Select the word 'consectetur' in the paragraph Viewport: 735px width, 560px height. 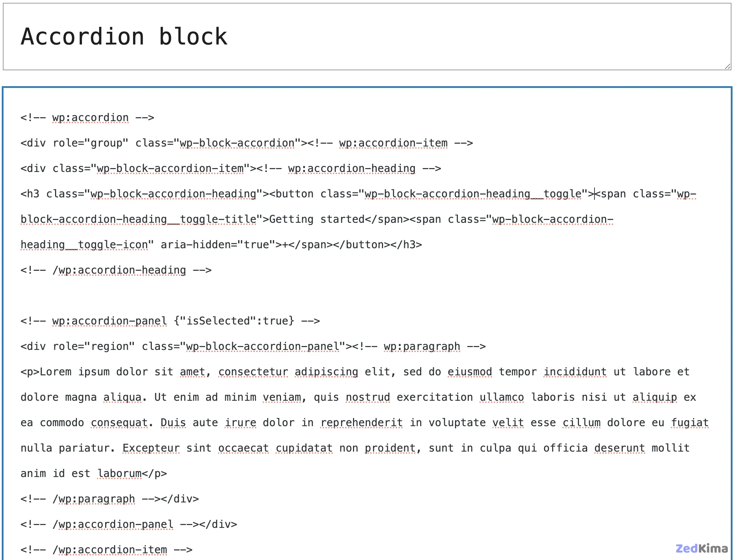[253, 371]
